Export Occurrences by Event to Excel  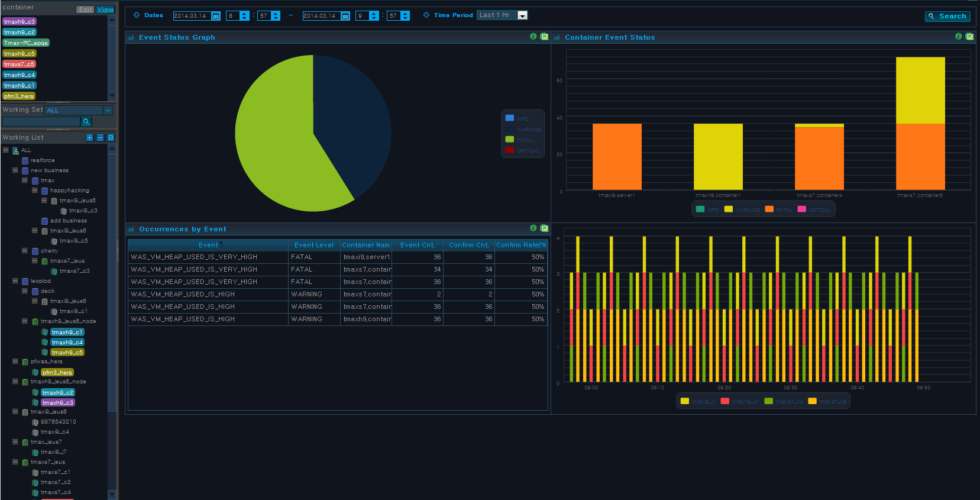[544, 228]
